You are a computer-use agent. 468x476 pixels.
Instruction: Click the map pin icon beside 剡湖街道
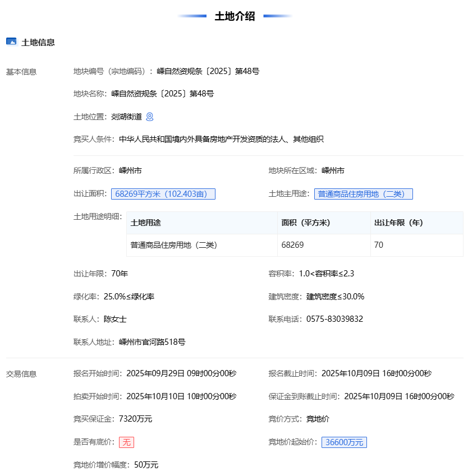[x=150, y=117]
